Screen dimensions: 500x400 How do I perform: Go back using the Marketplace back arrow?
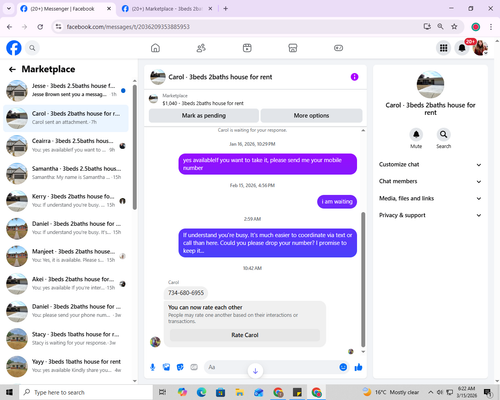tap(12, 69)
